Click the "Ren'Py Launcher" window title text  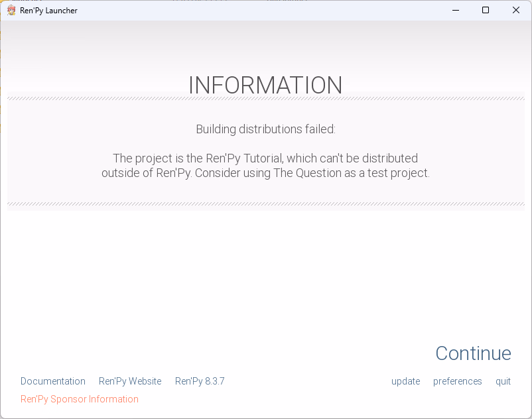point(48,10)
